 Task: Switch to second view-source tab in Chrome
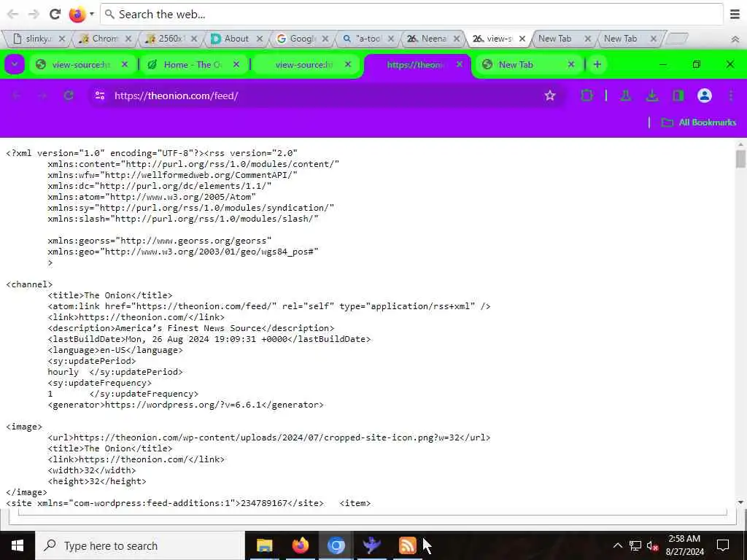(x=304, y=64)
